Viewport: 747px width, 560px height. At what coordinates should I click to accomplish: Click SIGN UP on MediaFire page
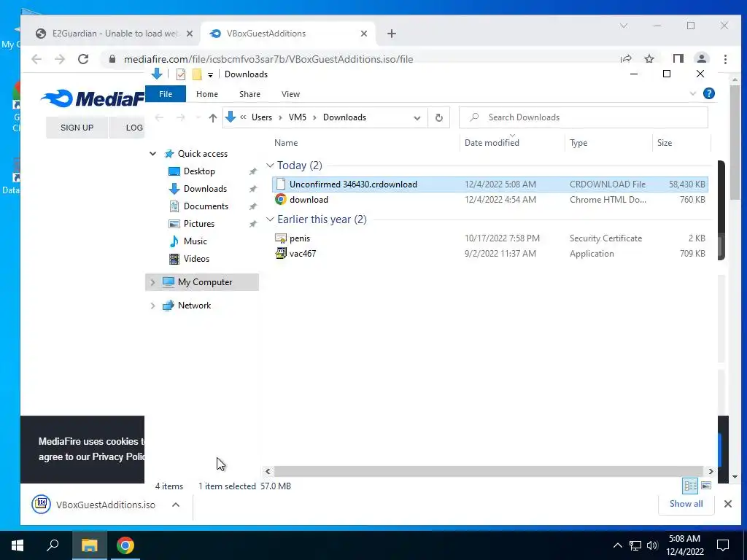(x=77, y=128)
